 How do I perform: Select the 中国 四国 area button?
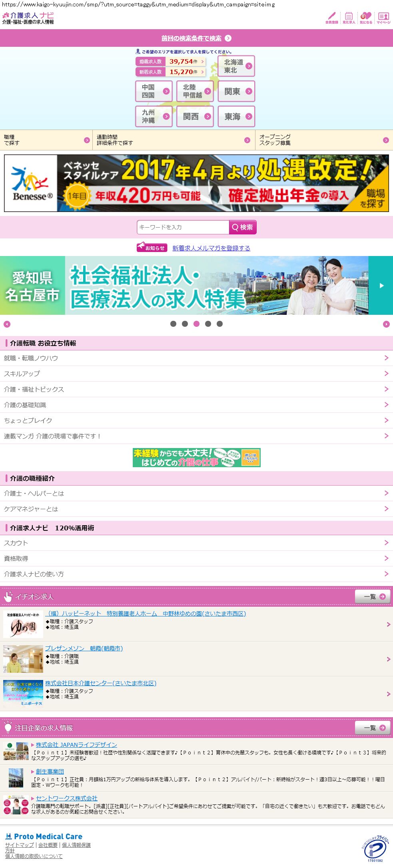[154, 91]
